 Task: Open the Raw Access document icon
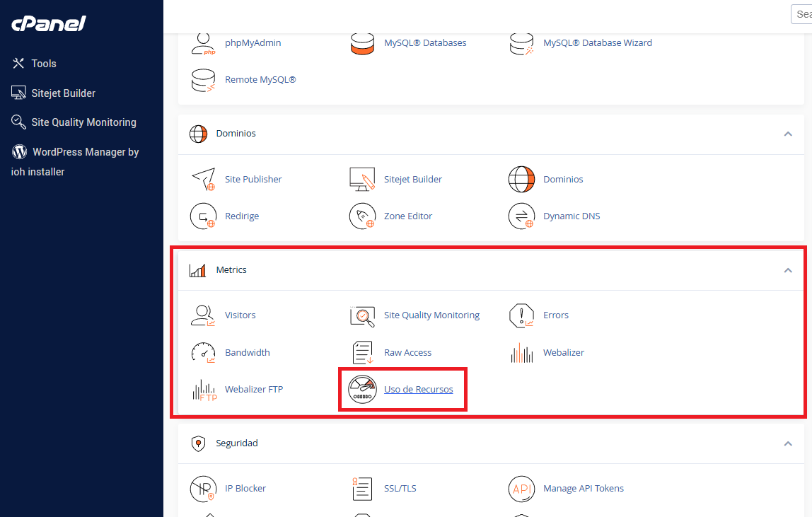362,353
